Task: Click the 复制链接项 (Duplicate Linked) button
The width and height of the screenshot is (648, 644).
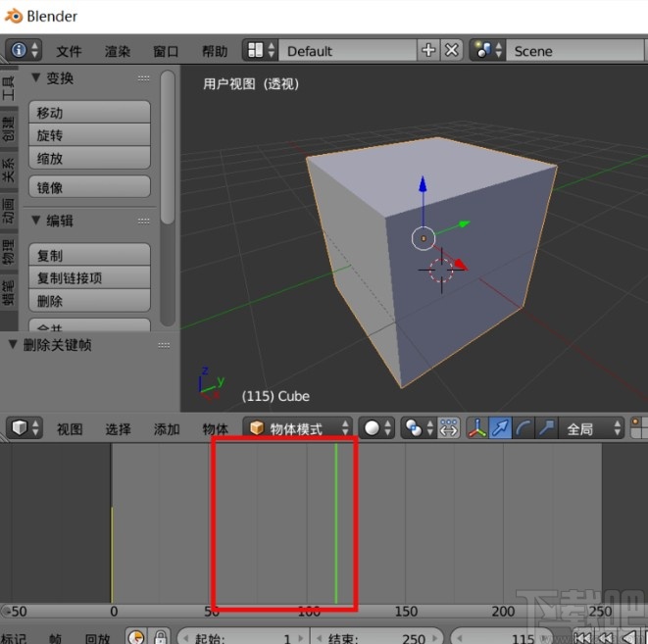Action: (89, 277)
